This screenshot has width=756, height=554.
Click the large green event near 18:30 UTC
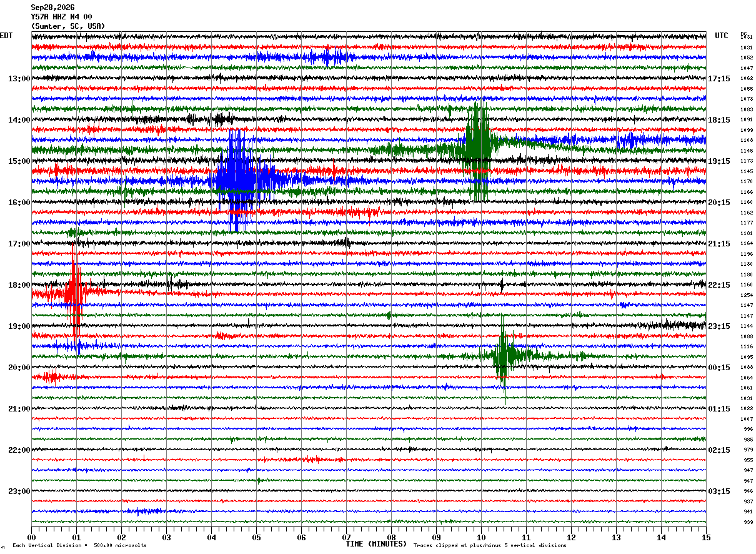click(x=478, y=150)
